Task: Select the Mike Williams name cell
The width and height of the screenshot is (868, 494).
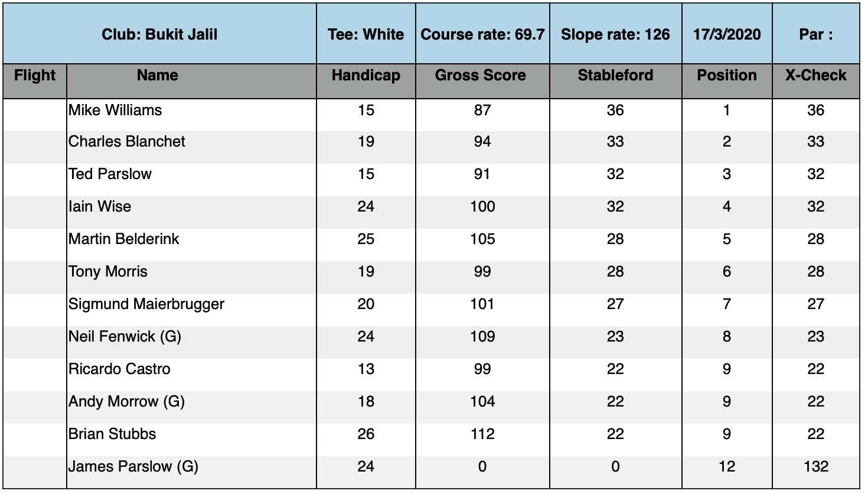Action: [x=115, y=110]
